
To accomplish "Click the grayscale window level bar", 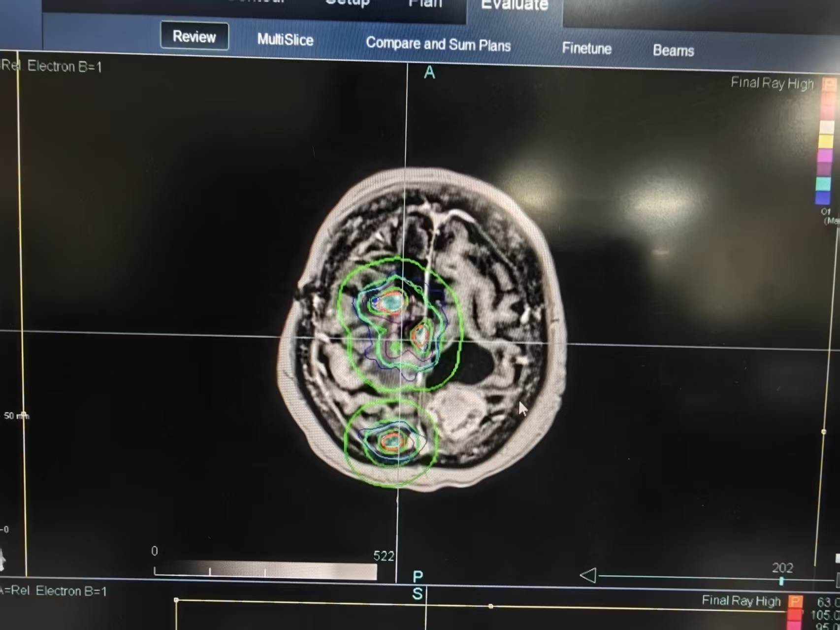I will (x=266, y=570).
